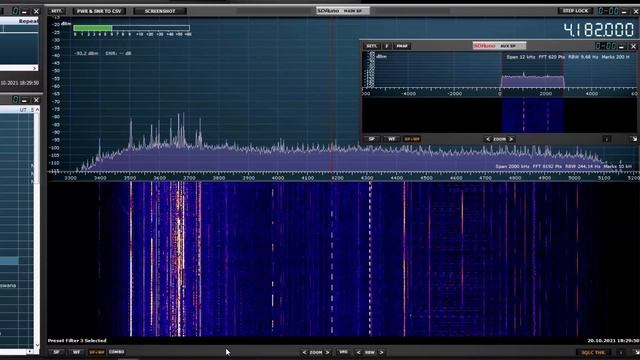Select SP+WF mode in Main SP bottom bar
Image resolution: width=640 pixels, height=360 pixels.
[97, 352]
